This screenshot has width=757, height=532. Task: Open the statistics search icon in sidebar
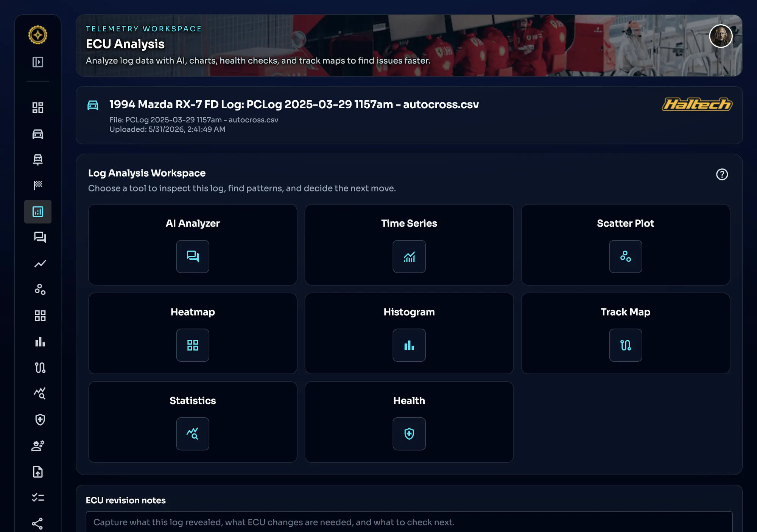[40, 394]
